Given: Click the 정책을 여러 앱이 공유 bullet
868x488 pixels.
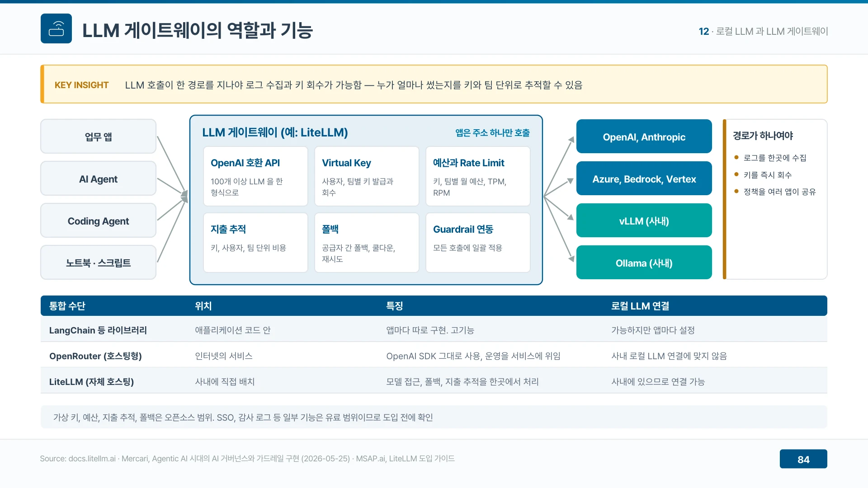Looking at the screenshot, I should click(779, 192).
